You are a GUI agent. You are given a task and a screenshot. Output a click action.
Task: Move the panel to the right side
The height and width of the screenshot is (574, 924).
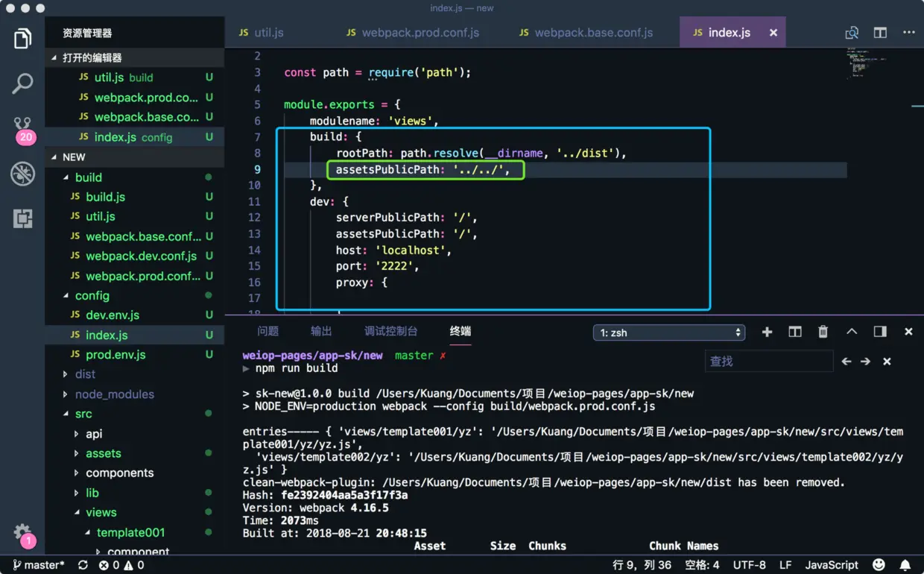tap(880, 332)
